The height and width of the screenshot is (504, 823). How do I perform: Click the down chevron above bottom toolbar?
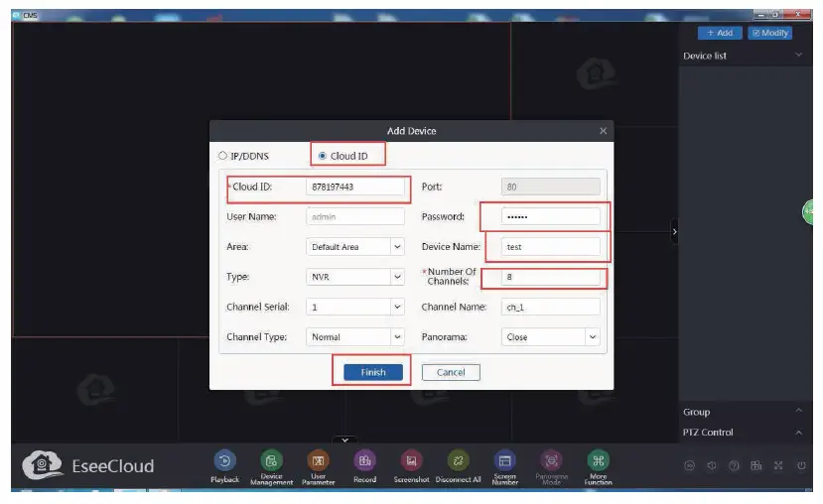pyautogui.click(x=344, y=441)
